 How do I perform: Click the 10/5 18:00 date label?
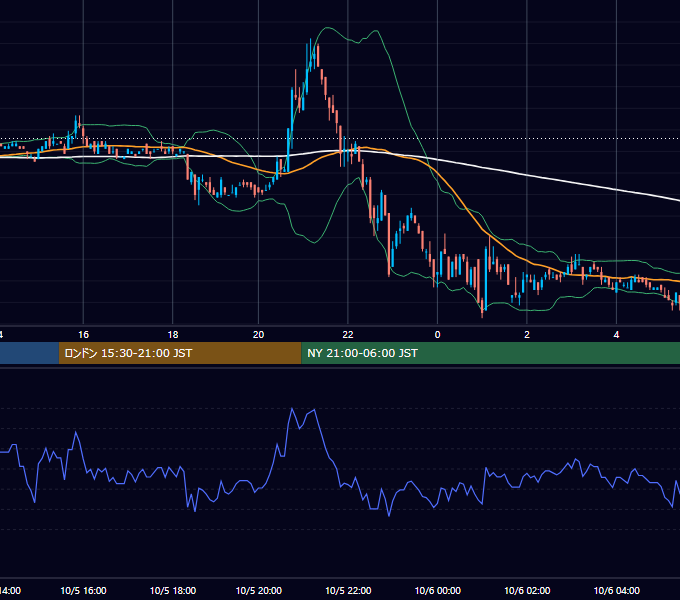tap(173, 590)
